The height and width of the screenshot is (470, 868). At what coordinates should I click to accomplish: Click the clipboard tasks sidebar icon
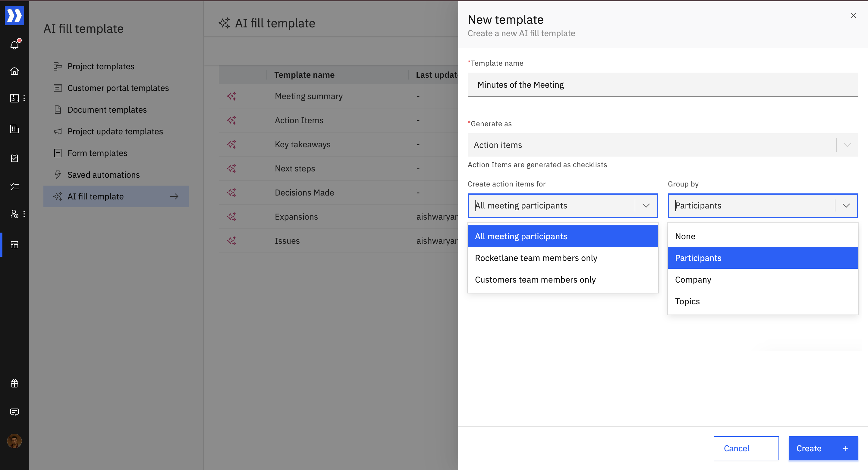[14, 158]
